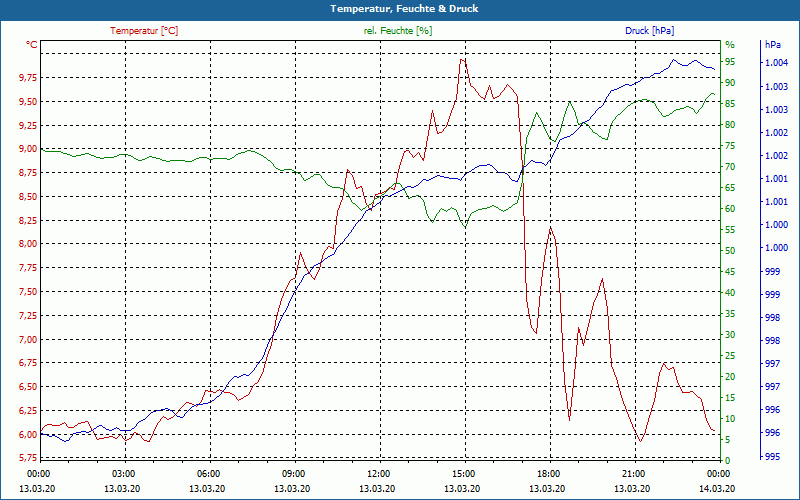Click the blue "hPa" axis unit label
800x500 pixels.
772,45
